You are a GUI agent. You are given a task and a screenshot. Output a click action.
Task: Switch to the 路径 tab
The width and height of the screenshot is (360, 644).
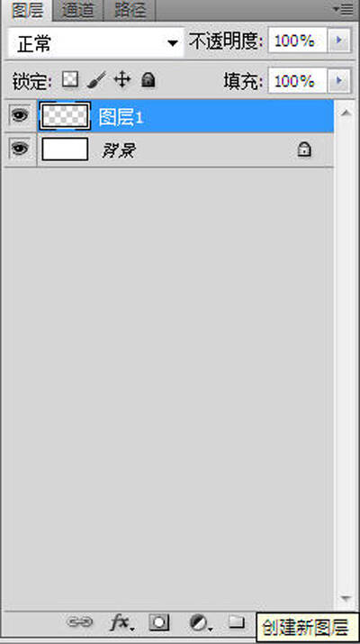point(130,10)
